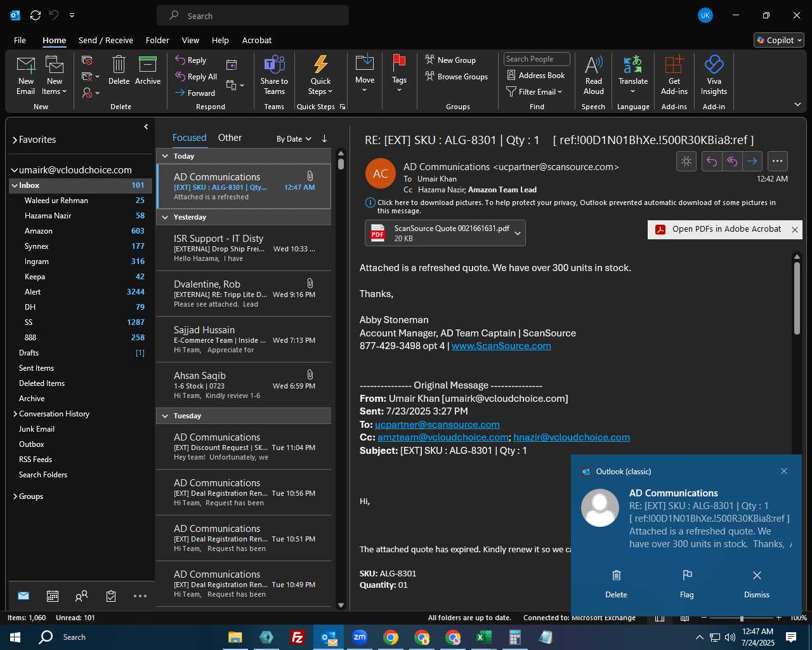The width and height of the screenshot is (812, 650).
Task: Click the top Search box
Action: pos(252,16)
